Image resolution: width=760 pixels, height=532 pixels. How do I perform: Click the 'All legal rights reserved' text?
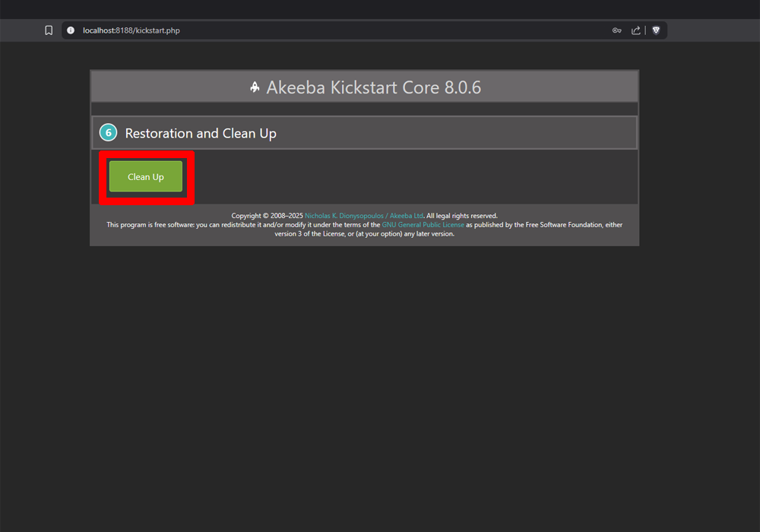pyautogui.click(x=462, y=216)
